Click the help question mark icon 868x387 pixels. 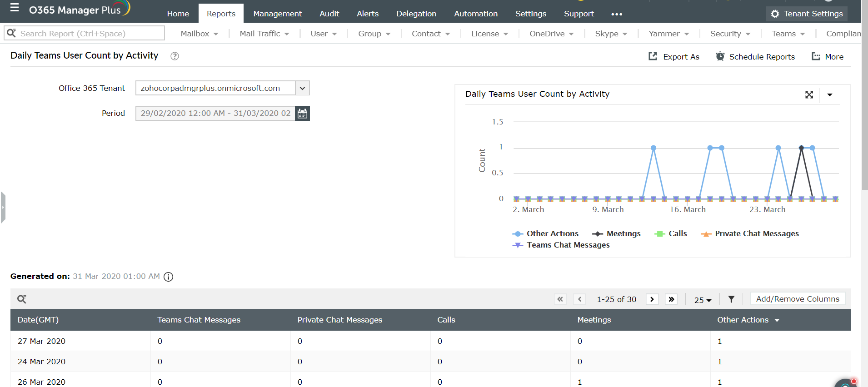coord(175,56)
